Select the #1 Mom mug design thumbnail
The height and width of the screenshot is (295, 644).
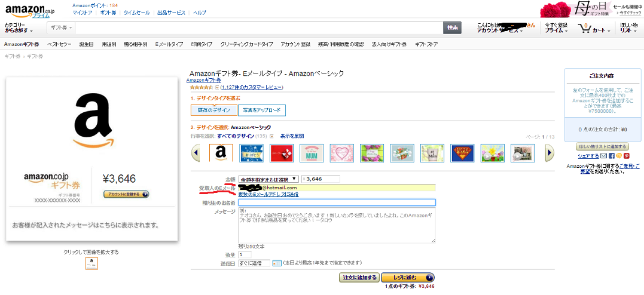(x=432, y=153)
